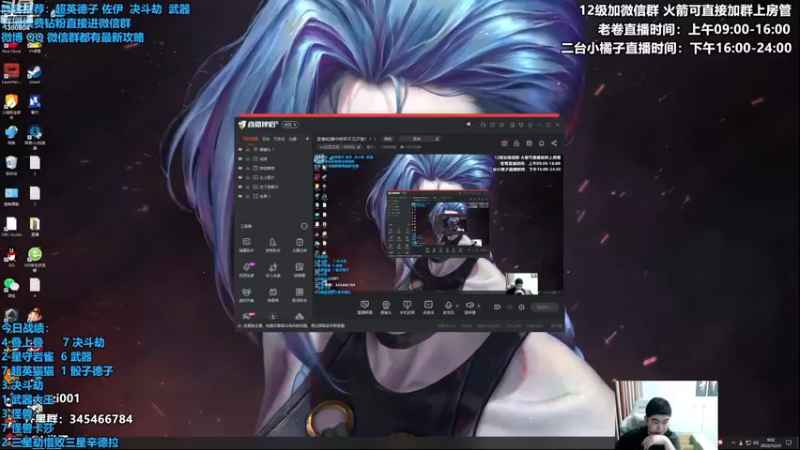Viewport: 800px width, 450px height.
Task: Add a multimedia source from toolbar
Action: click(429, 307)
